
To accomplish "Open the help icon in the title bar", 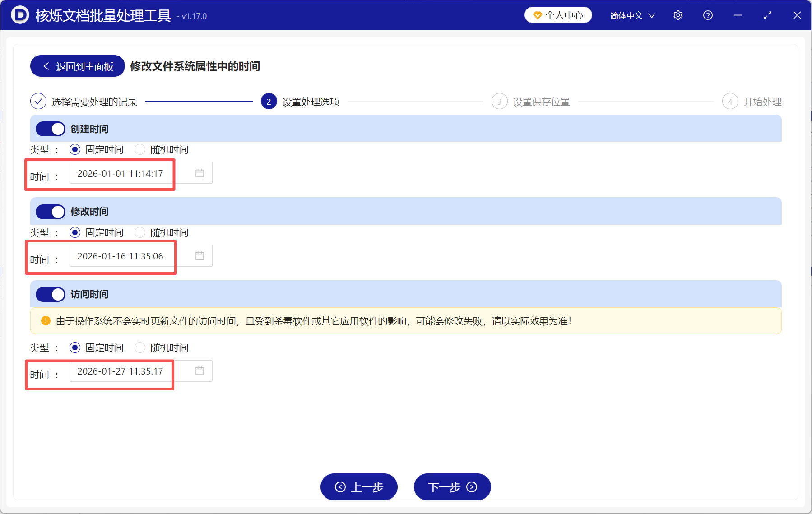I will pos(707,15).
